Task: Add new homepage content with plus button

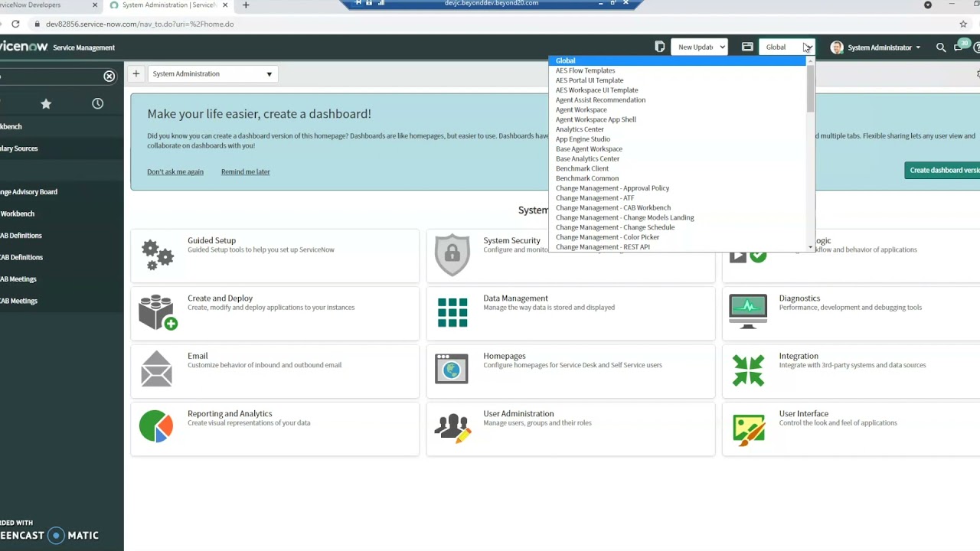Action: point(136,73)
